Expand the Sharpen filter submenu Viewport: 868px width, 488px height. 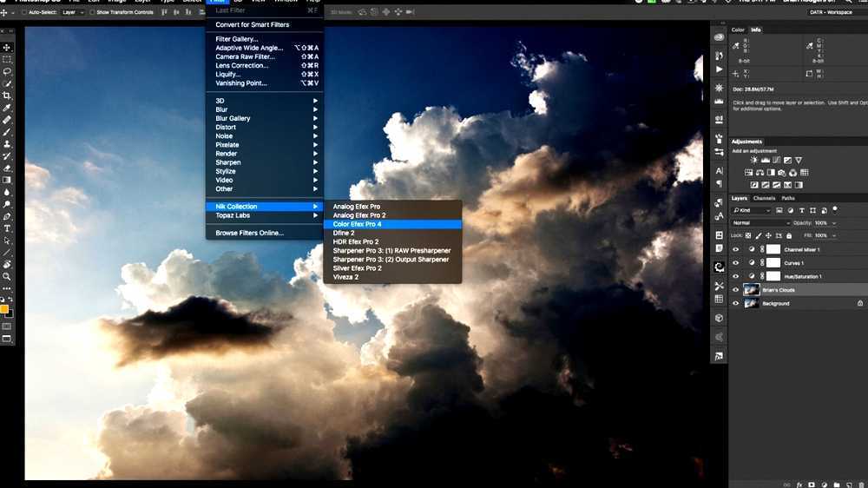(x=265, y=162)
